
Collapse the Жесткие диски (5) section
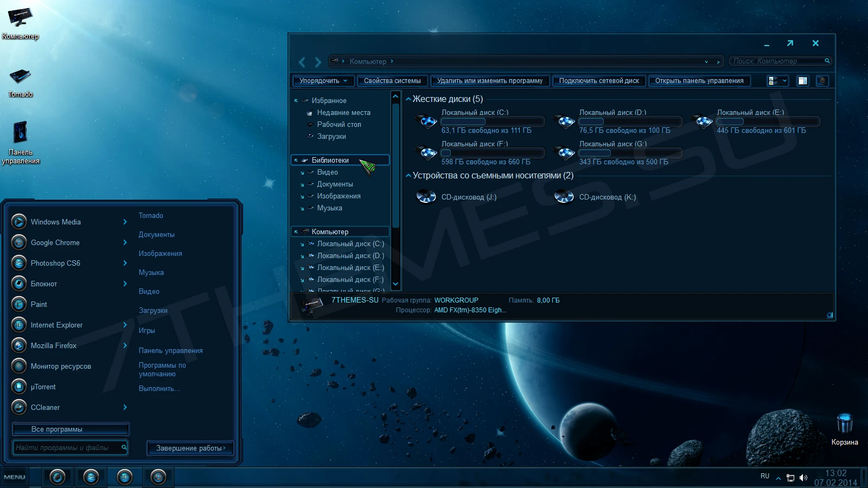pos(408,99)
